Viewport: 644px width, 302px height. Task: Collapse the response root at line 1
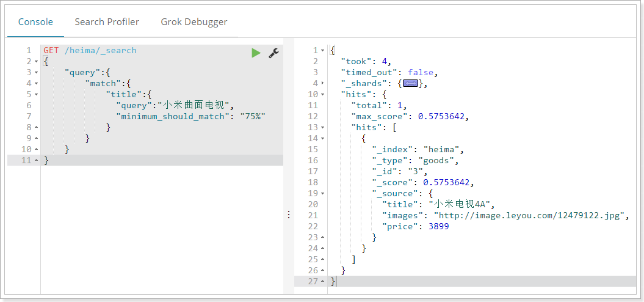323,51
